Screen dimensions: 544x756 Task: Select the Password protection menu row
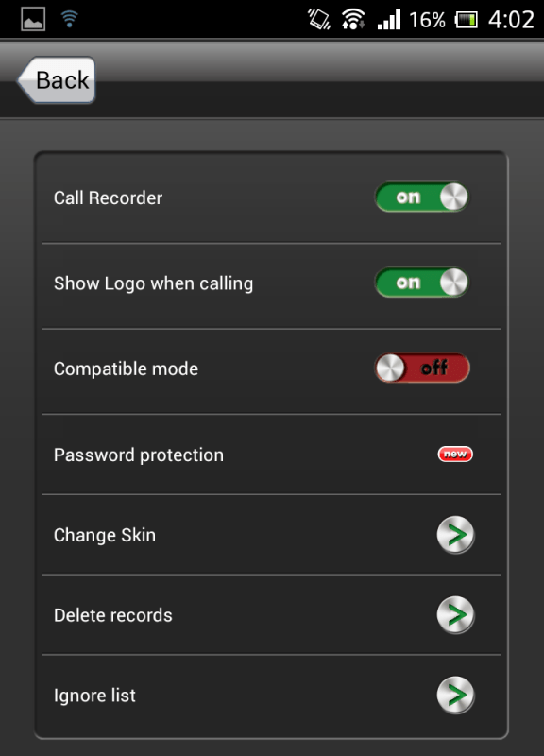pos(271,455)
